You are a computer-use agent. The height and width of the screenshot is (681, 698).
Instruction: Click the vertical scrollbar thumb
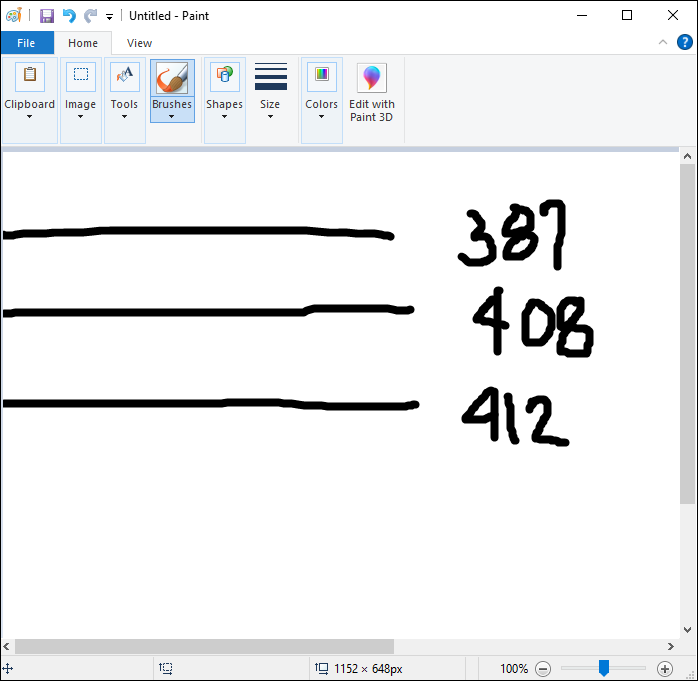(x=687, y=334)
